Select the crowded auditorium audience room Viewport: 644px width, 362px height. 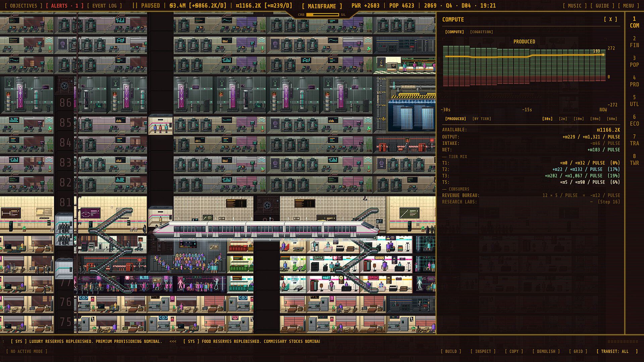tap(188, 263)
